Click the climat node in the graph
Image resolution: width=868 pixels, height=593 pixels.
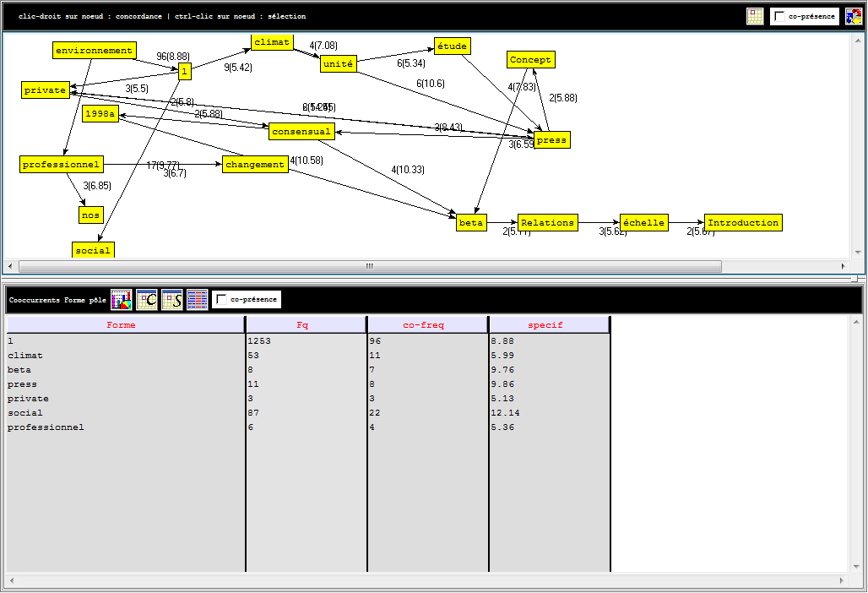point(272,42)
